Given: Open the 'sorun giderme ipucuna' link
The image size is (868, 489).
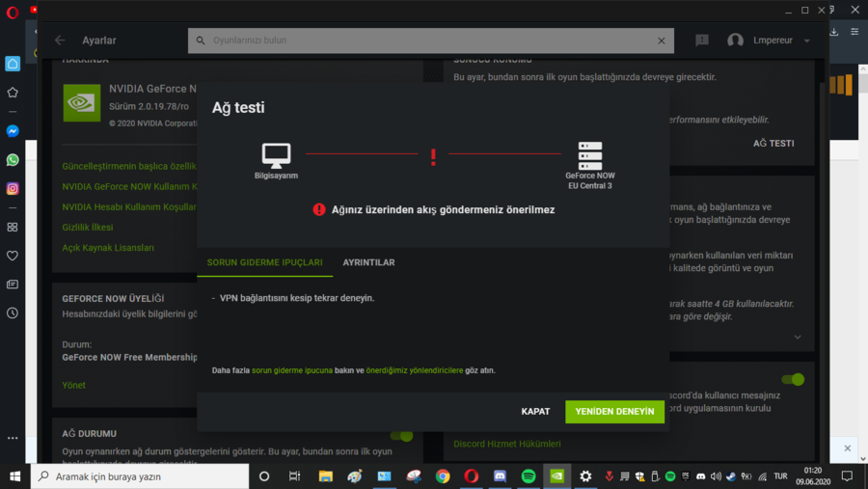Looking at the screenshot, I should (292, 370).
